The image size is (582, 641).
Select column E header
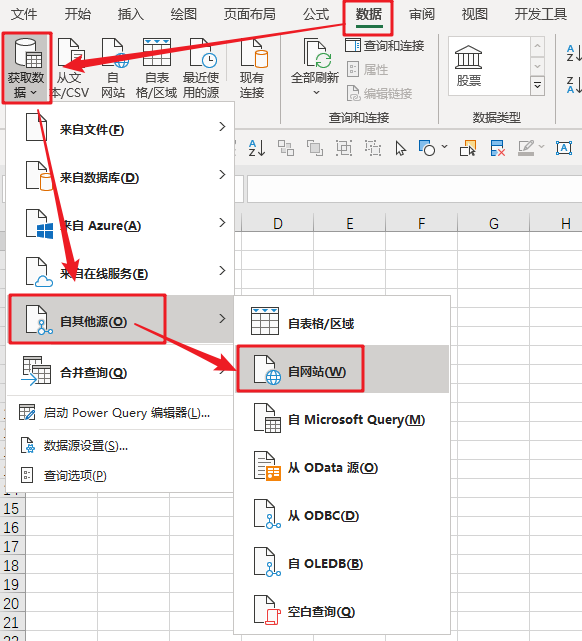pyautogui.click(x=349, y=223)
